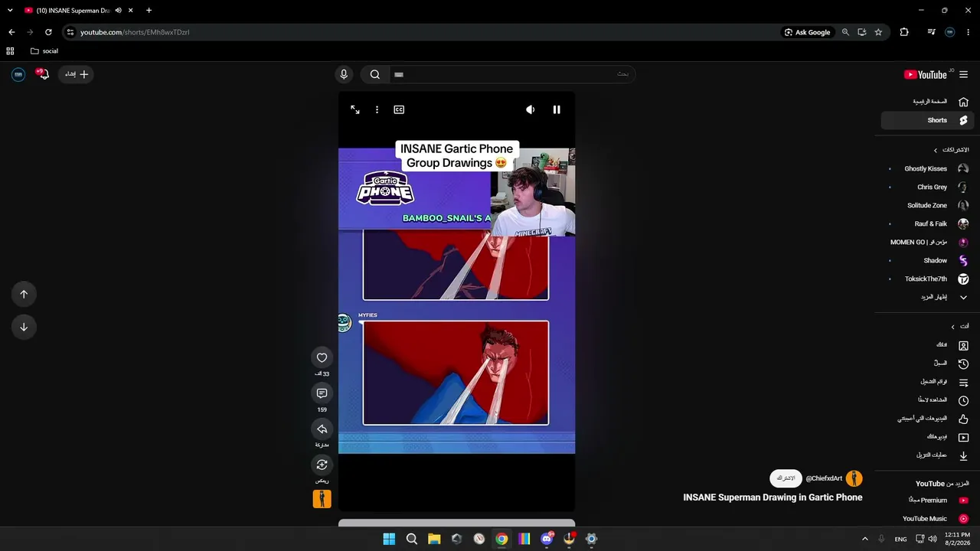Focus the YouTube search field
Screen dimensions: 980x551
(511, 74)
